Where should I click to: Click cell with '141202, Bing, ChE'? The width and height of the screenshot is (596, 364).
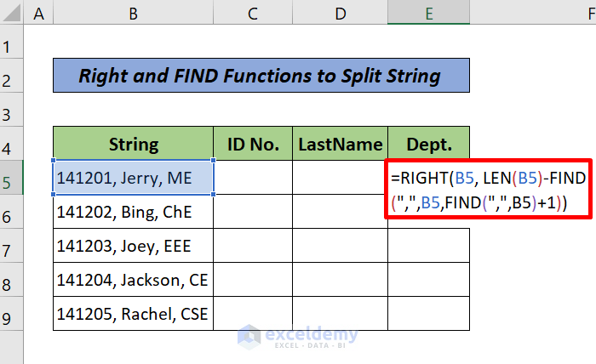pos(133,213)
